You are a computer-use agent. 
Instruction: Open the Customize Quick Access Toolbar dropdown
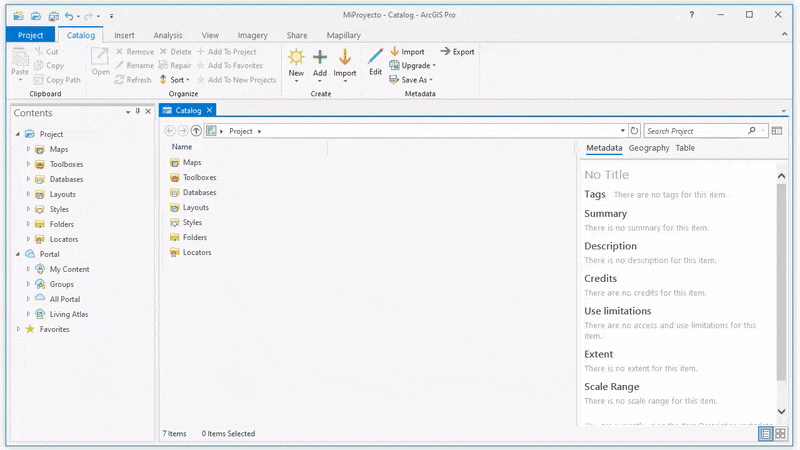(x=112, y=16)
